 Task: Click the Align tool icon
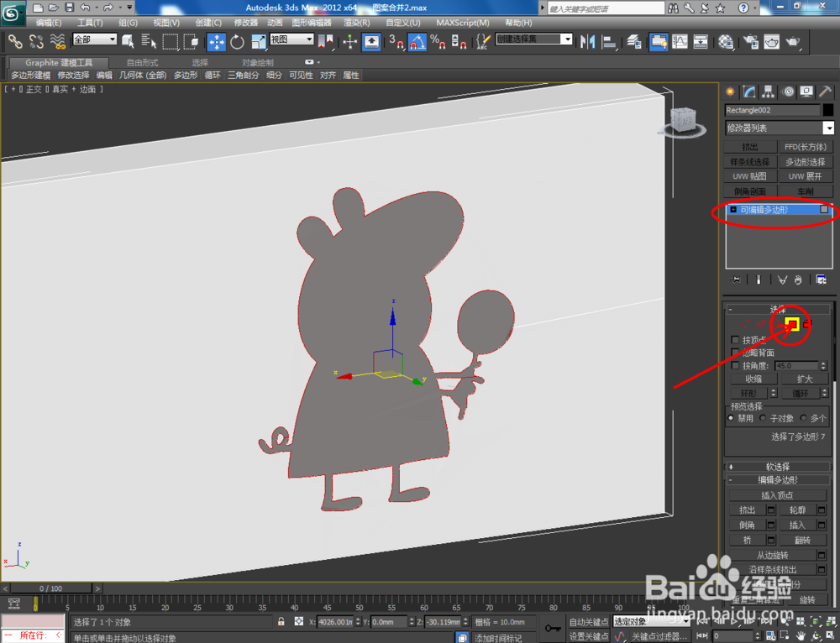[x=609, y=41]
